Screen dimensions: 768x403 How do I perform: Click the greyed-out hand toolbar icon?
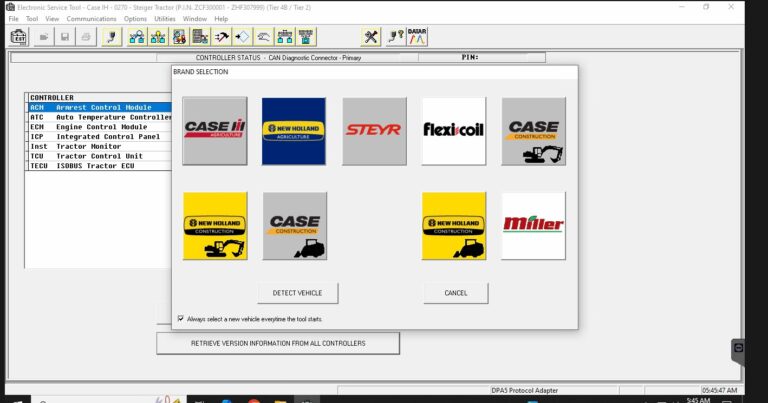(x=264, y=37)
